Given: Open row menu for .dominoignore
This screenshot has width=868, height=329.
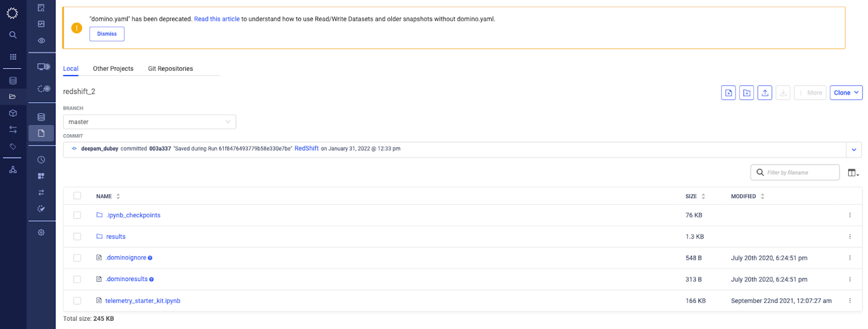Looking at the screenshot, I should pos(850,258).
